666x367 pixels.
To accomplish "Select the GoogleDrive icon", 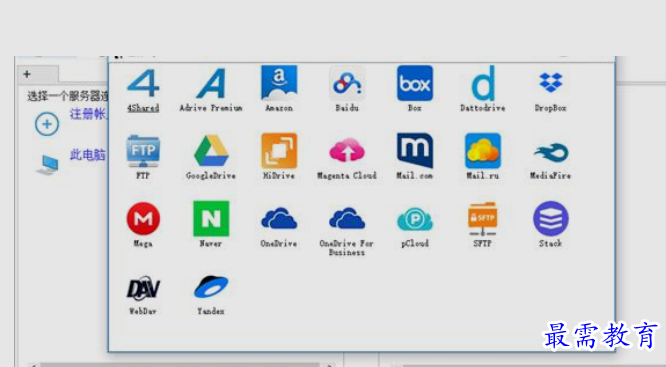I will 211,151.
